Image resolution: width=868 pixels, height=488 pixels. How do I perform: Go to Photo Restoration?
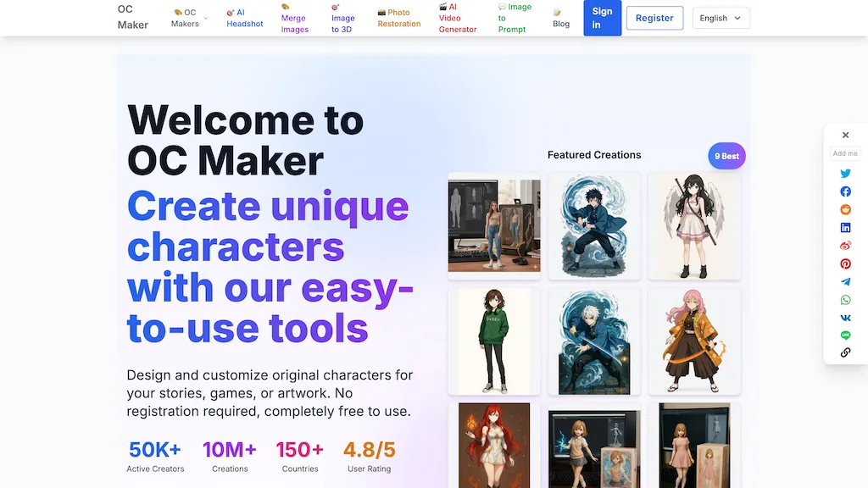pyautogui.click(x=398, y=18)
